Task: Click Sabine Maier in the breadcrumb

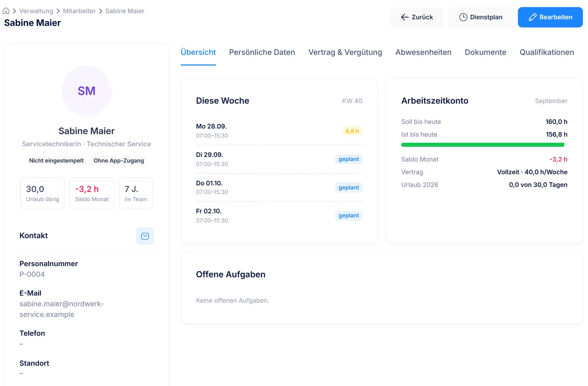Action: 125,11
